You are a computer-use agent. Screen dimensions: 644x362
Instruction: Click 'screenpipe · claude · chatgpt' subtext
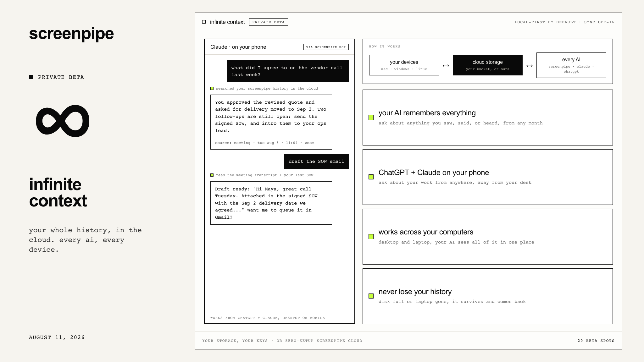point(571,69)
